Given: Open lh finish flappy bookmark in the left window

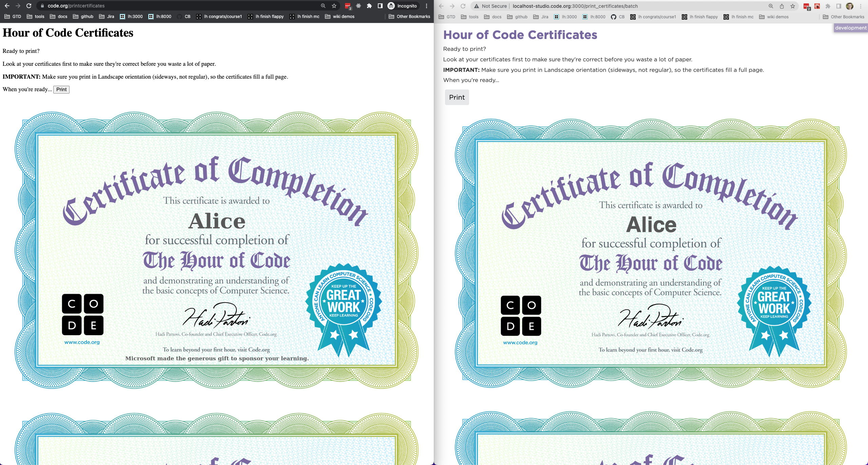Looking at the screenshot, I should (266, 16).
